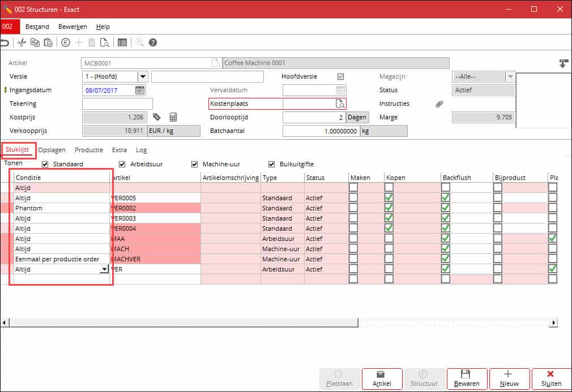
Task: Browse Kostenplaats with lookup icon
Action: pos(340,104)
